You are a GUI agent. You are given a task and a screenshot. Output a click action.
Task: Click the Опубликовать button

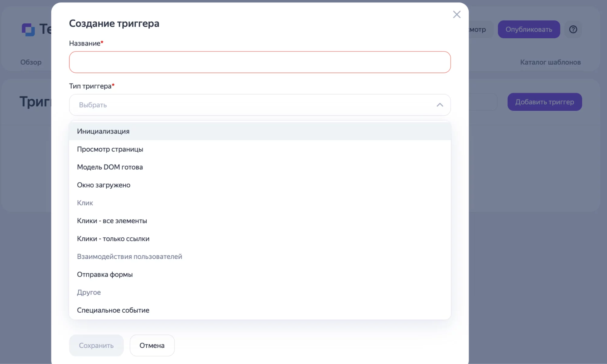point(528,29)
